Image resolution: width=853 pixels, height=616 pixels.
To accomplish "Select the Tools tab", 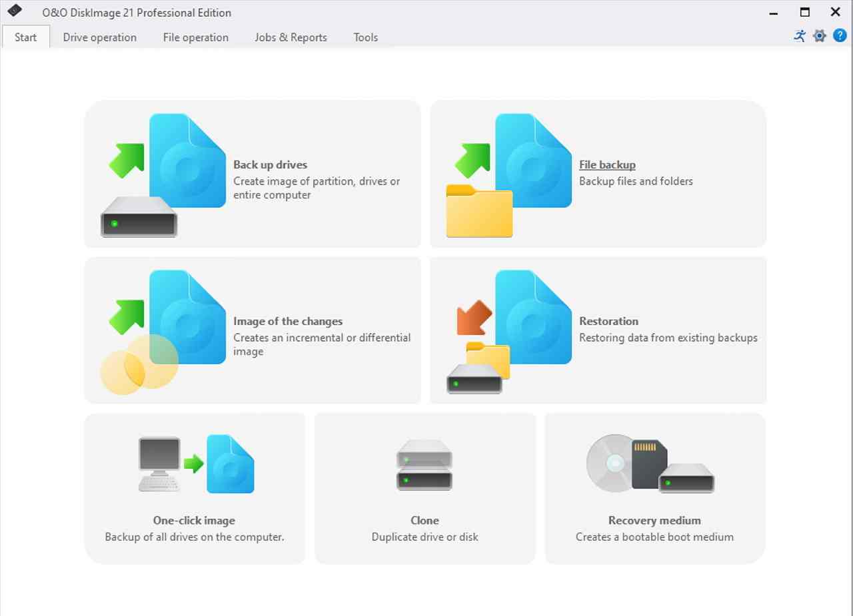I will [x=365, y=37].
